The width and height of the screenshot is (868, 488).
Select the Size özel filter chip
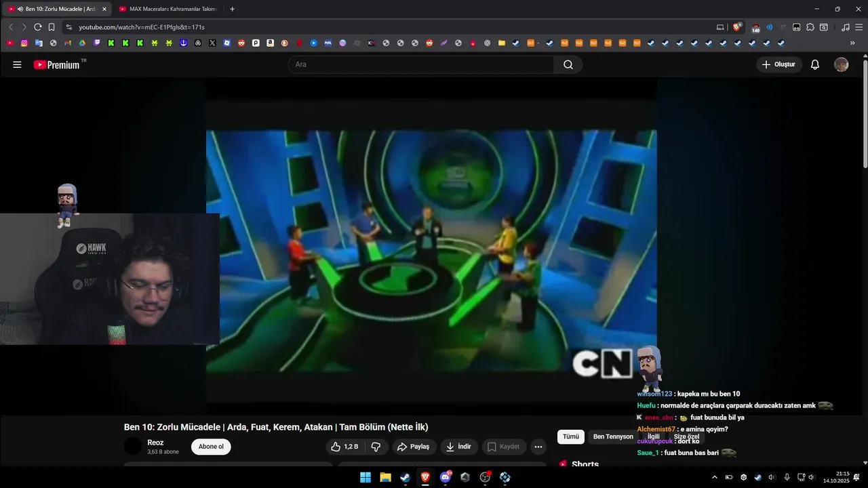(x=686, y=436)
